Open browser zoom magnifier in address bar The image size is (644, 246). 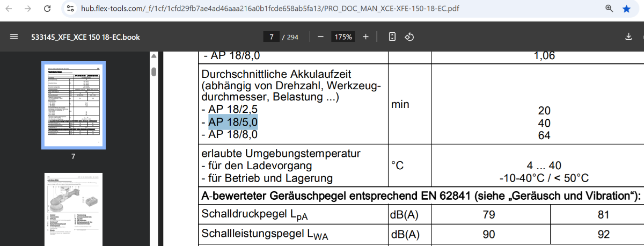[609, 9]
